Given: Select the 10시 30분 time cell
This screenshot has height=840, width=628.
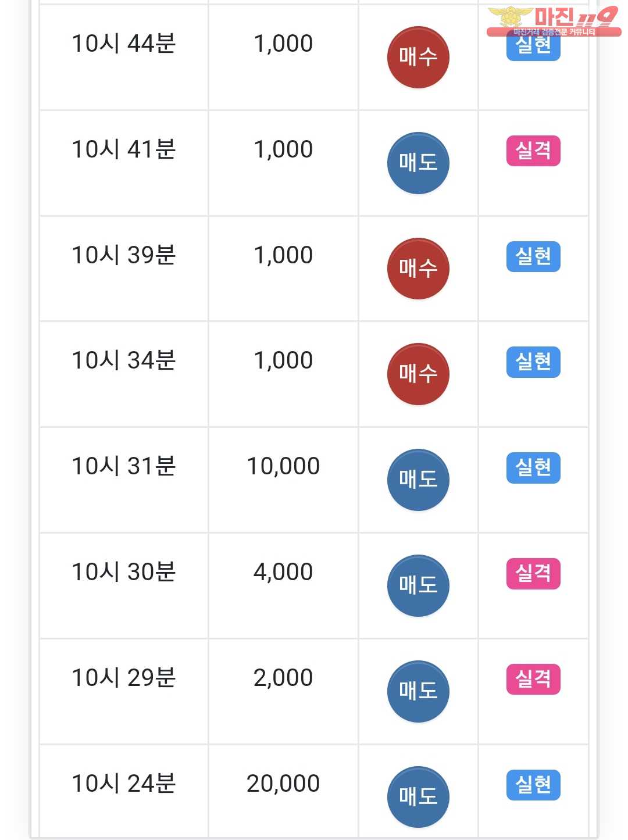Looking at the screenshot, I should (x=123, y=572).
